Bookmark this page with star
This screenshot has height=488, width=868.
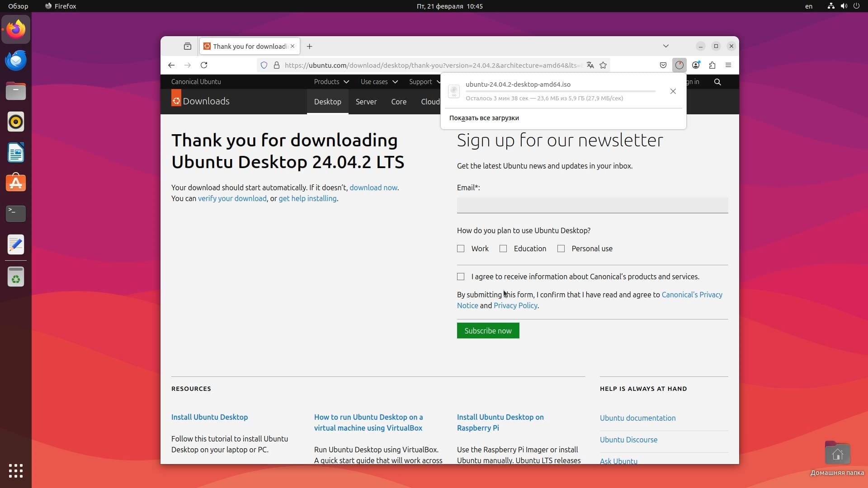pyautogui.click(x=603, y=65)
